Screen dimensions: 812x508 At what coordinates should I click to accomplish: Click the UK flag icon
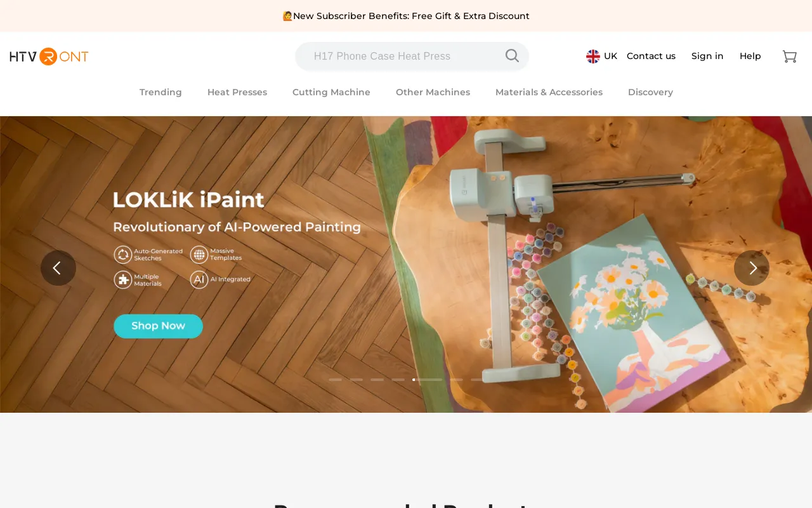coord(593,57)
